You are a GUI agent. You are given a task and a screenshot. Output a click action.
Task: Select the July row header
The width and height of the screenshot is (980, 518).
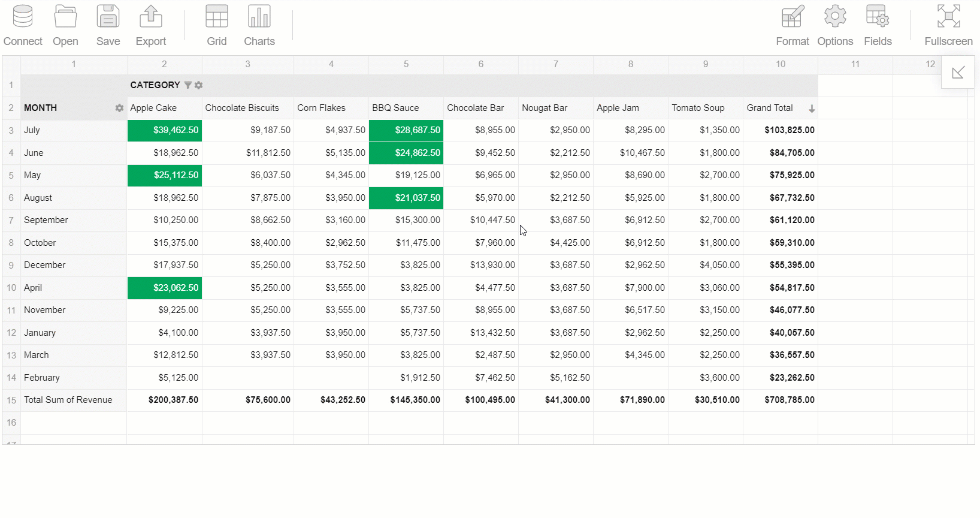click(x=74, y=130)
